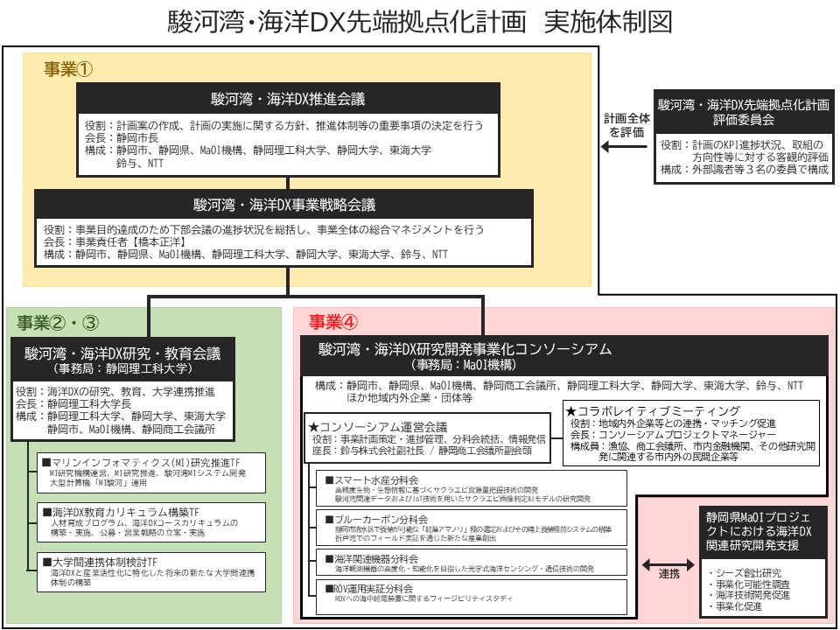840x630 pixels.
Task: Select ほか地域内外企業・団体等 line
Action: (409, 397)
